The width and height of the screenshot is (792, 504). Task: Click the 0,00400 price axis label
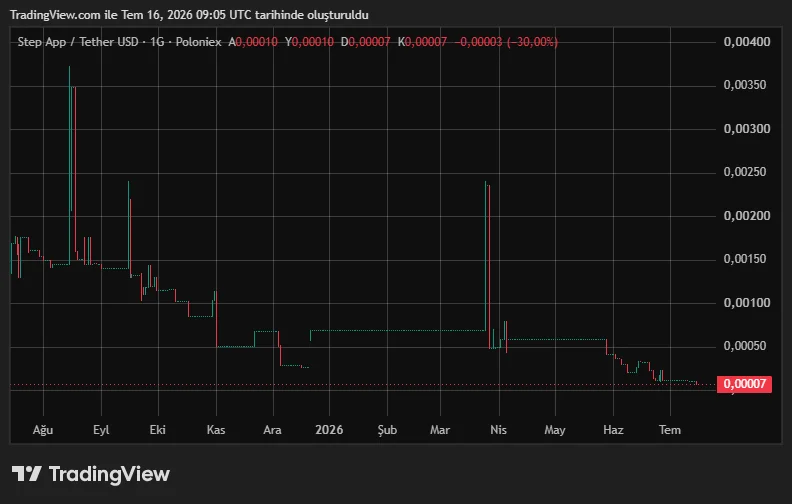coord(747,41)
